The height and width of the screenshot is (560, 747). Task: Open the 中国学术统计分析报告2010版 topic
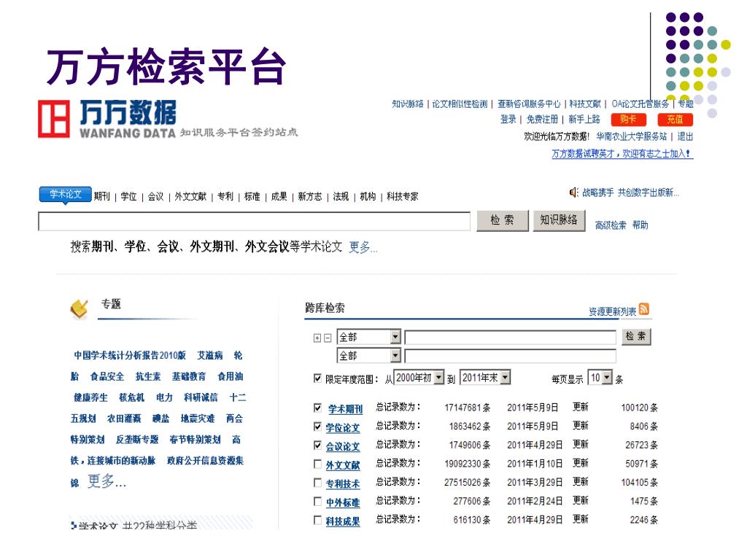(130, 356)
